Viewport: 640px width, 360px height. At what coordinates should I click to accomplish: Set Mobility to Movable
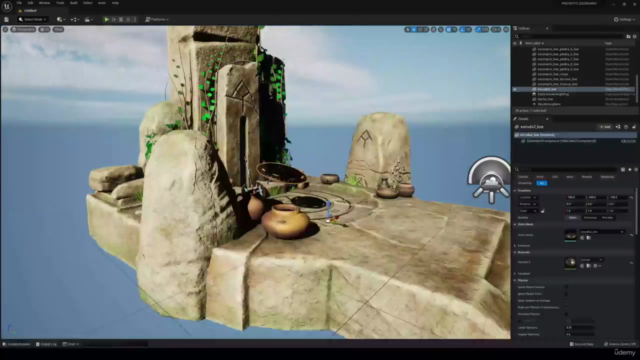click(x=607, y=218)
